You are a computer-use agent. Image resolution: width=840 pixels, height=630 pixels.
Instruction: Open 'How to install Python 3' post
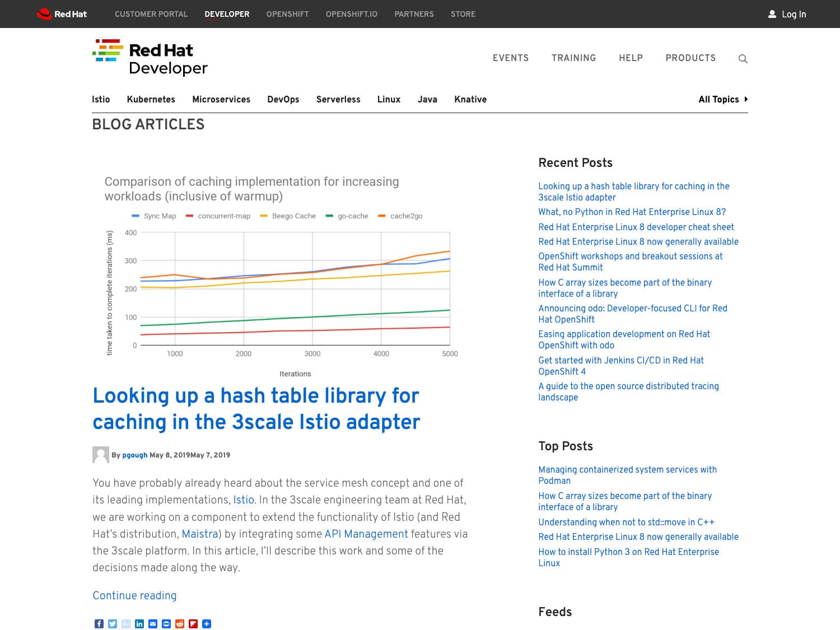pyautogui.click(x=628, y=557)
